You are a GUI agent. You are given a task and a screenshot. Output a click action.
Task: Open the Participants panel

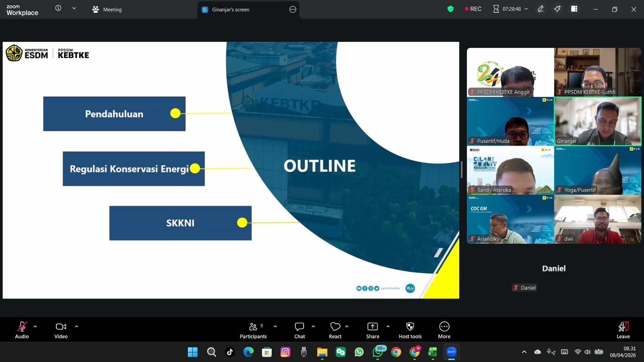[x=253, y=330]
